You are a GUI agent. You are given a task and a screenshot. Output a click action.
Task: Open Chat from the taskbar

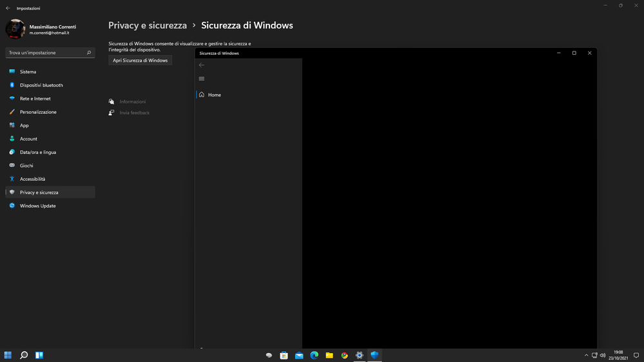[x=269, y=355]
